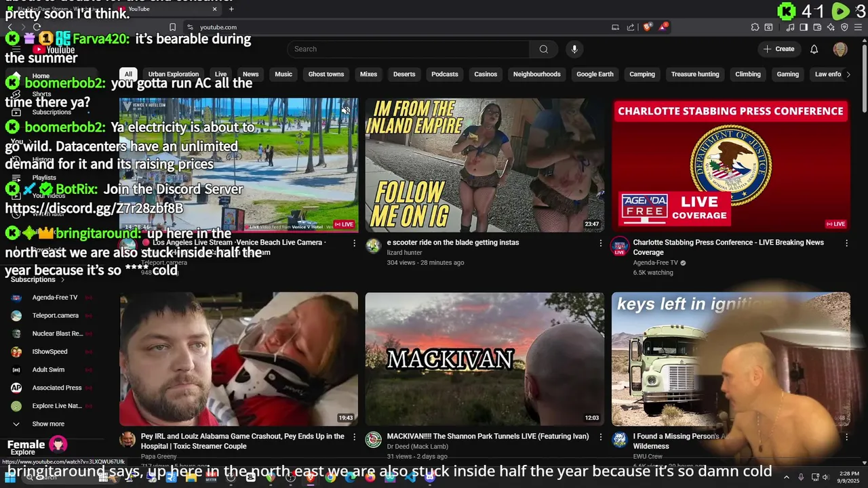Open the Subscriptions section header

tap(37, 279)
